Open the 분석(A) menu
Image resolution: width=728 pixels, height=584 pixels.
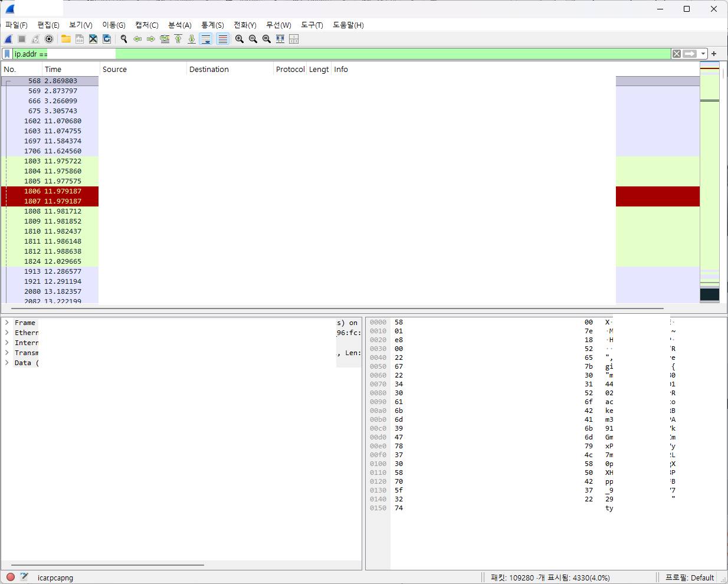coord(180,25)
